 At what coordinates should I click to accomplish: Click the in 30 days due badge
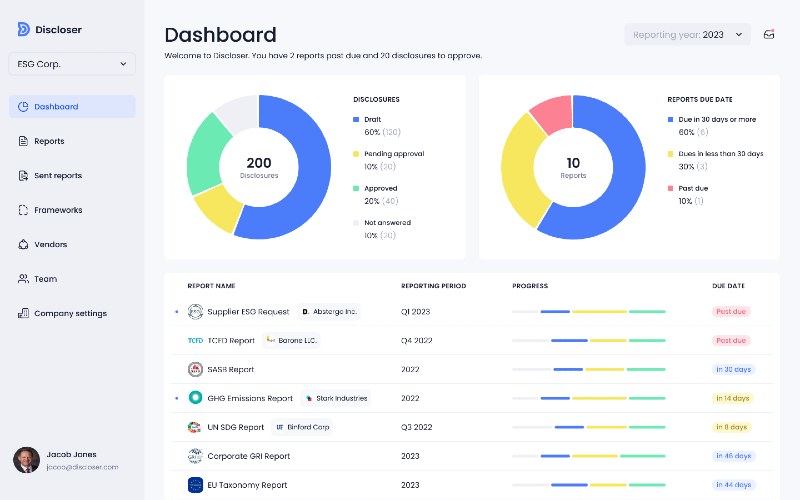(733, 369)
